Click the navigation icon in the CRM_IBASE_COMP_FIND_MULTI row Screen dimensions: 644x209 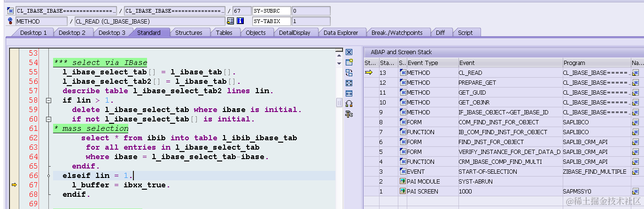click(x=636, y=161)
